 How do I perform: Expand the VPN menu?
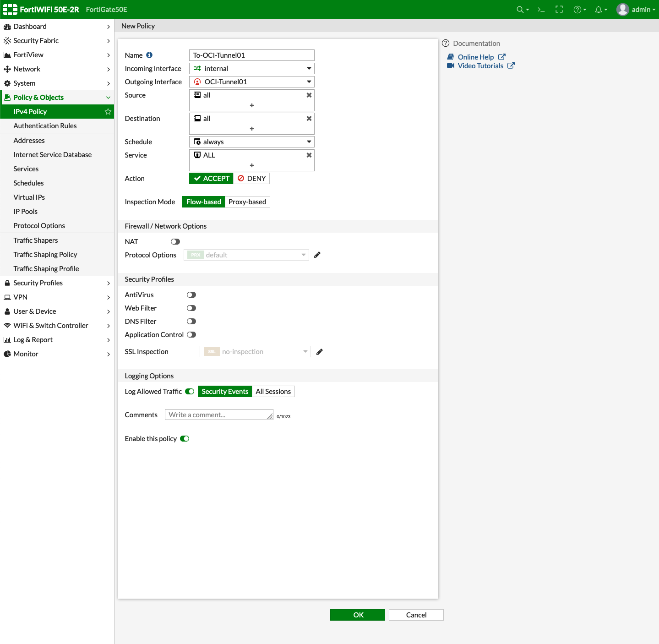coord(57,297)
